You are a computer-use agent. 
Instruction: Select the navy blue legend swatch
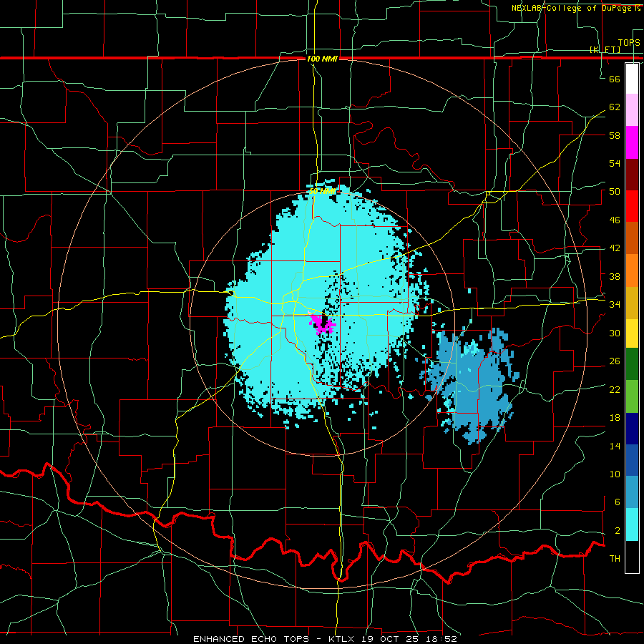click(632, 429)
